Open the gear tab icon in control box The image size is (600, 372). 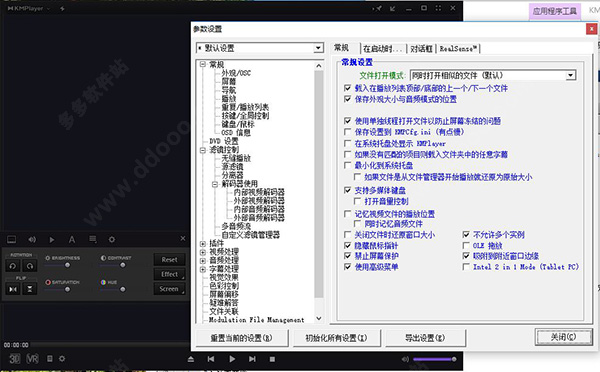[x=111, y=240]
